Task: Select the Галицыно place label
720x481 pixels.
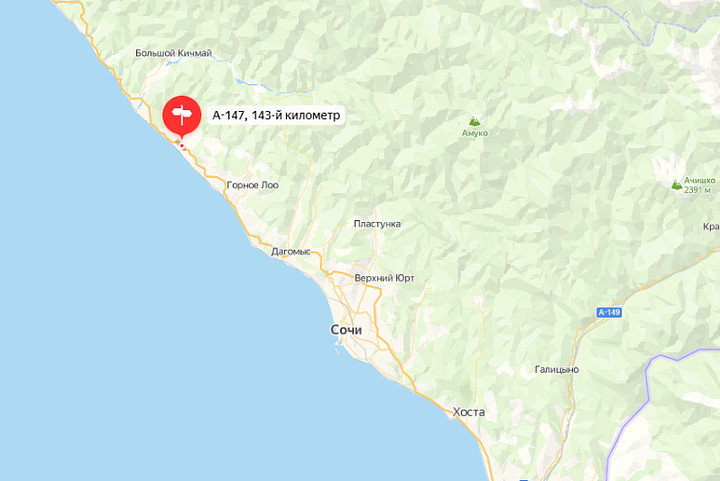Action: (557, 369)
